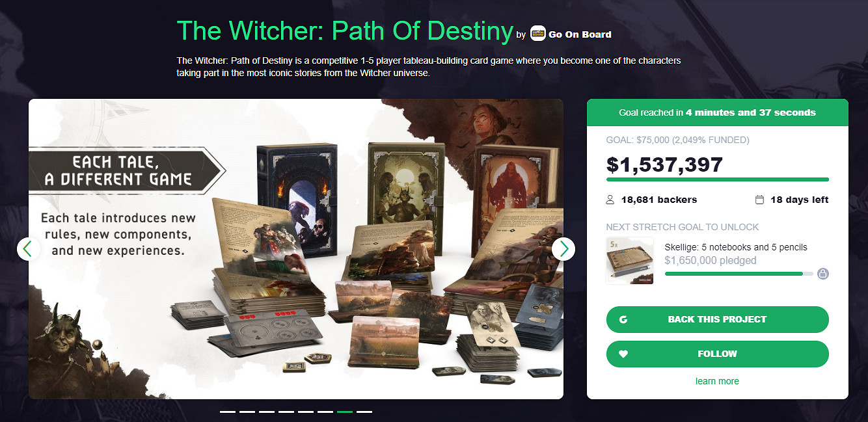Viewport: 868px width, 422px height.
Task: Advance carousel with the next arrow
Action: [x=563, y=248]
